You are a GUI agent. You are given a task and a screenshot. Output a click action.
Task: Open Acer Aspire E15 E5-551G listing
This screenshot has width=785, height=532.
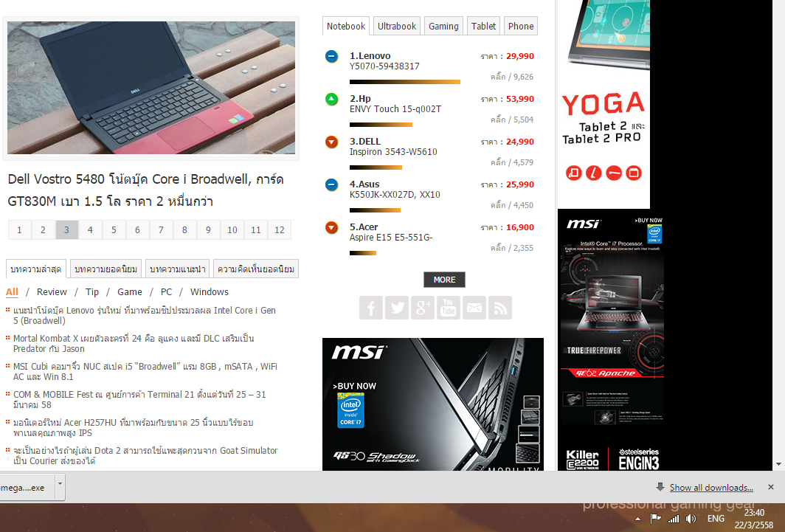coord(391,232)
